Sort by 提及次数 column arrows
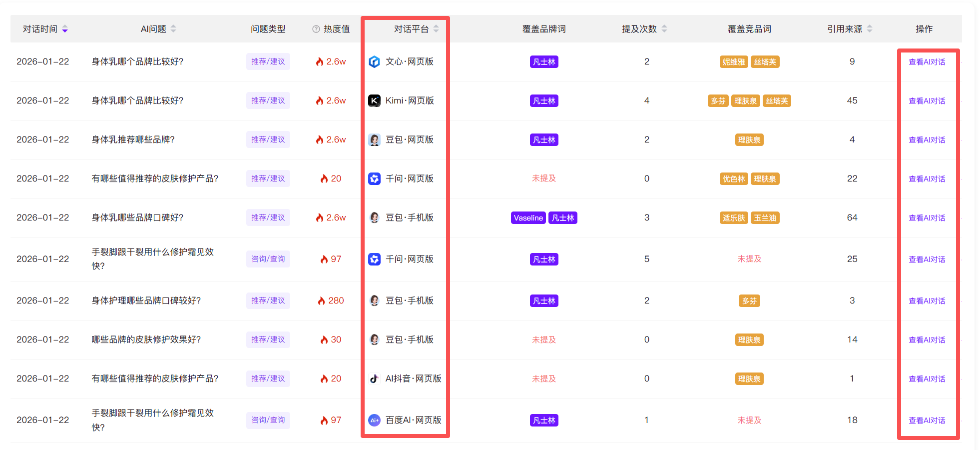The height and width of the screenshot is (450, 980). (664, 29)
